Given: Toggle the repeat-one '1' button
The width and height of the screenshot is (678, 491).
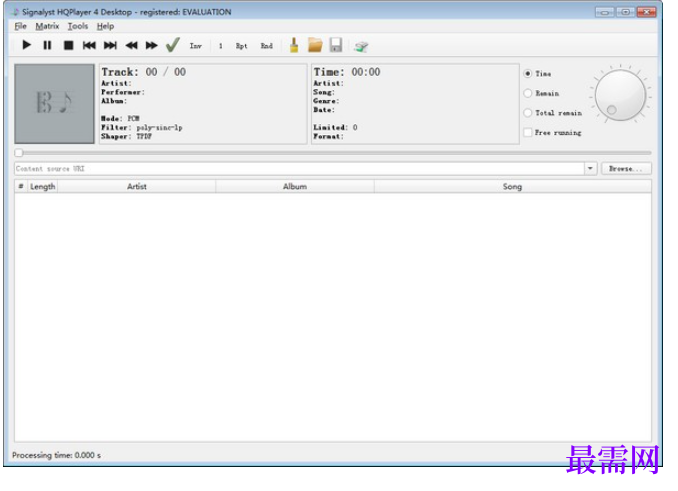Looking at the screenshot, I should tap(221, 46).
